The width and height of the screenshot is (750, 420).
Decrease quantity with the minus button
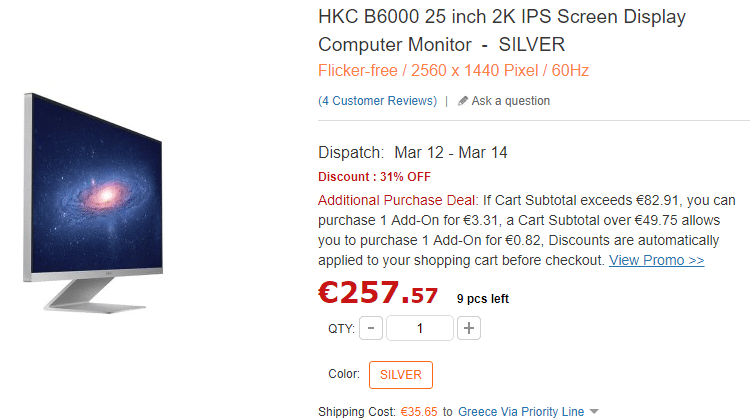point(370,328)
